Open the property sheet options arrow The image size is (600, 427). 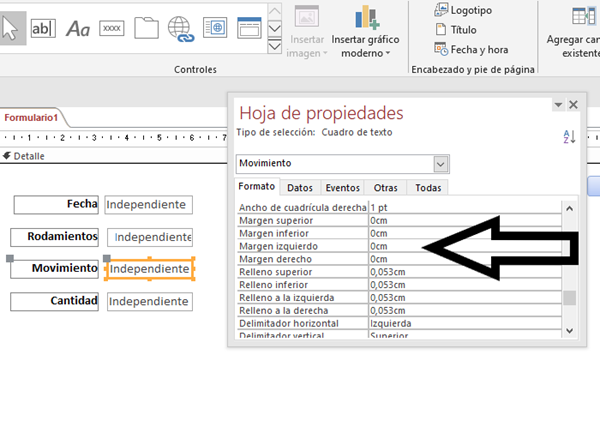pos(557,104)
